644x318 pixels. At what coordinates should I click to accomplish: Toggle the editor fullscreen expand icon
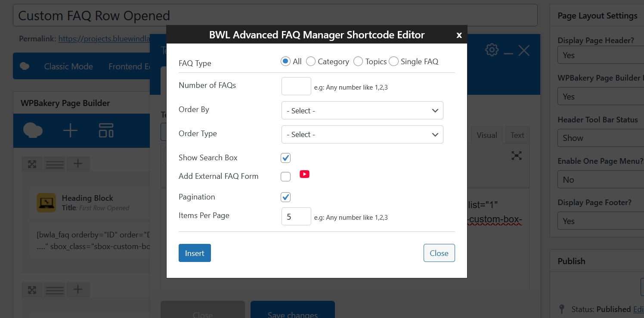517,156
